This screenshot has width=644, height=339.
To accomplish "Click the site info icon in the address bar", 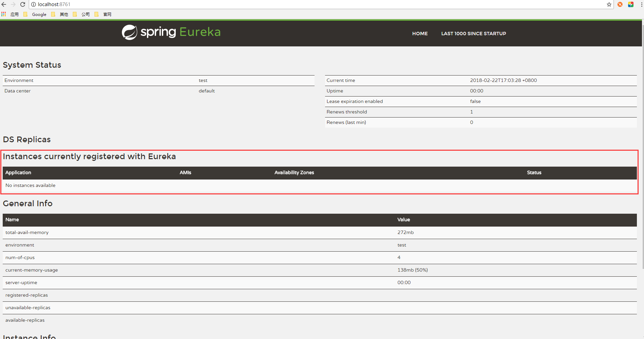I will [x=34, y=4].
